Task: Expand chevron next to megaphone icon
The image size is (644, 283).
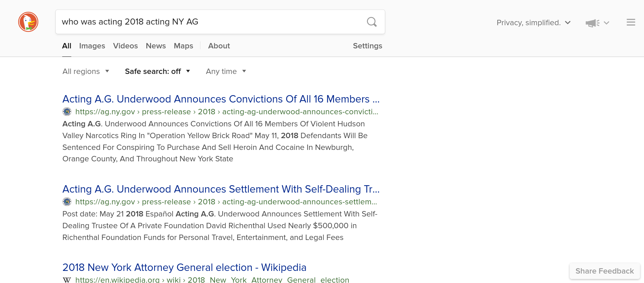Action: click(x=607, y=23)
